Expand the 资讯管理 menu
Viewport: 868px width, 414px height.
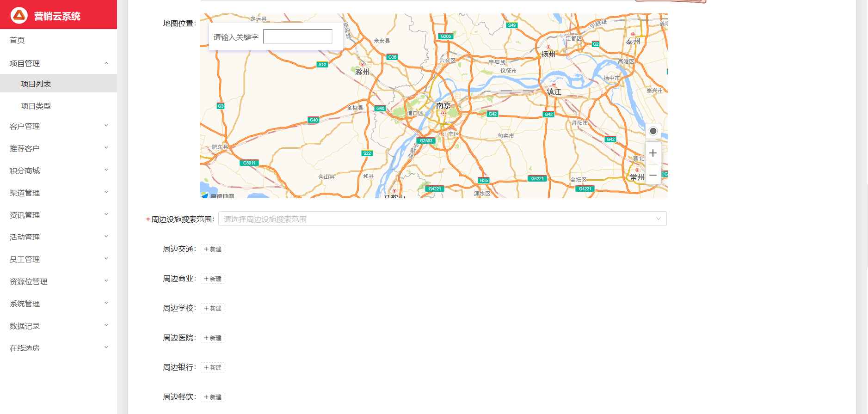click(x=58, y=215)
